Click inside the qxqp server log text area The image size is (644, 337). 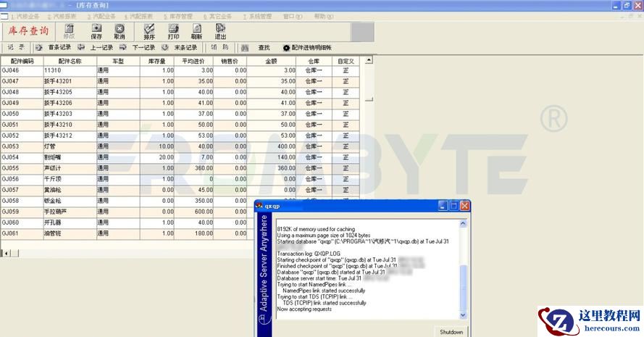tap(367, 269)
